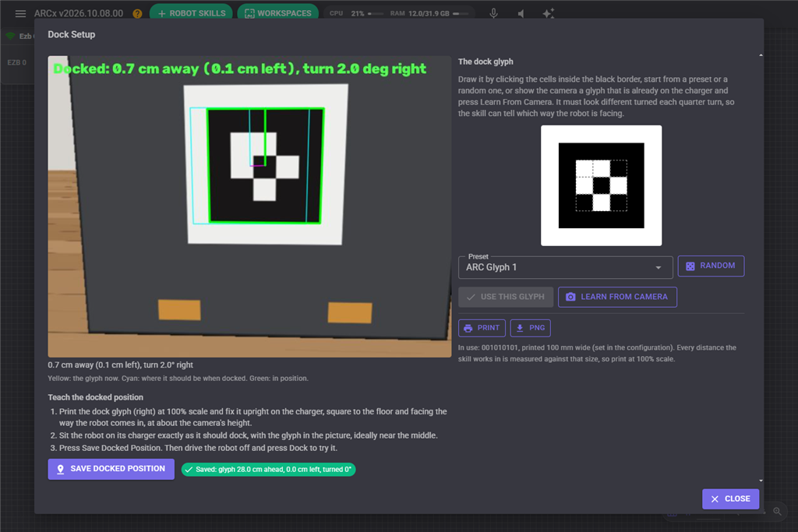798x532 pixels.
Task: Click the CPU usage meter showing 21%
Action: pyautogui.click(x=356, y=13)
